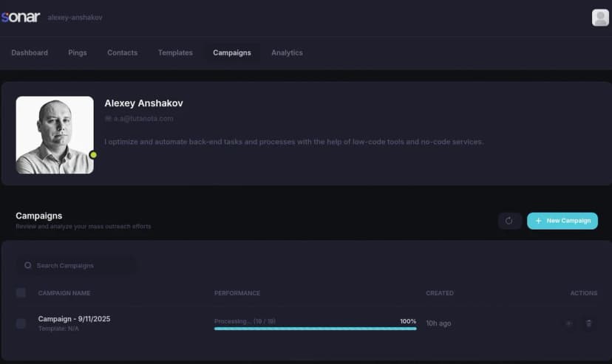
Task: Click the refresh campaigns icon button
Action: [x=509, y=221]
